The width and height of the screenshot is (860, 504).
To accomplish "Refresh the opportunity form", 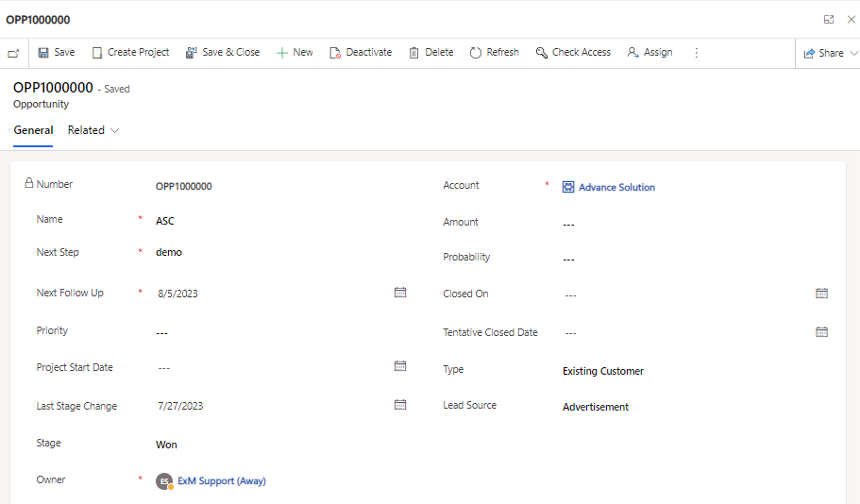I will [x=495, y=53].
